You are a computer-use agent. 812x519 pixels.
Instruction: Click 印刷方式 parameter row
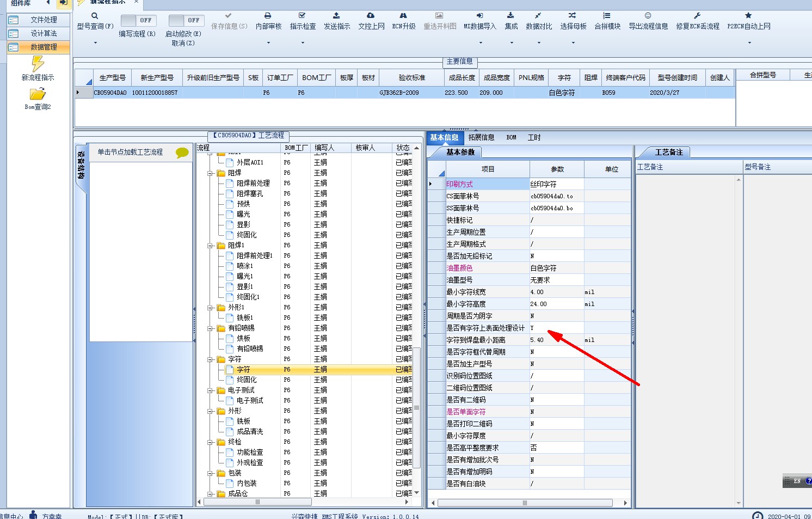tap(530, 185)
